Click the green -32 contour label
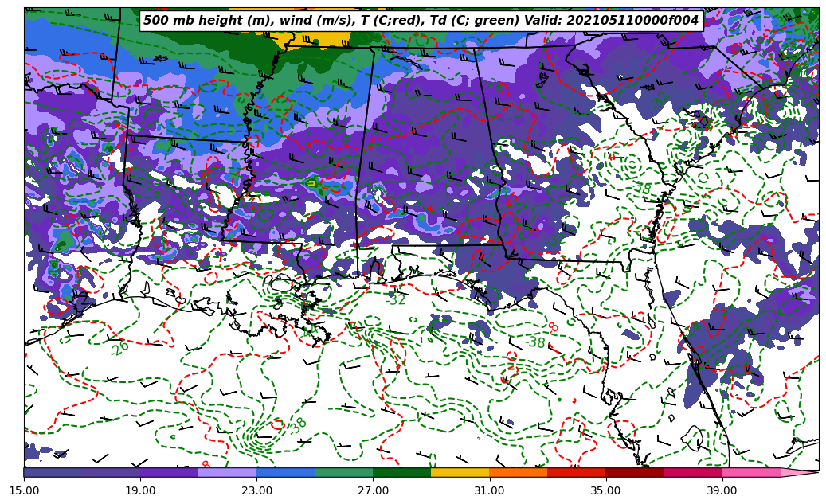The width and height of the screenshot is (826, 504). point(395,299)
